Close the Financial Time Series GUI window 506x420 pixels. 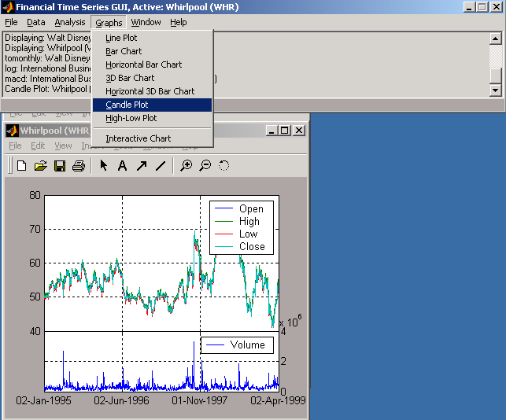(x=497, y=7)
